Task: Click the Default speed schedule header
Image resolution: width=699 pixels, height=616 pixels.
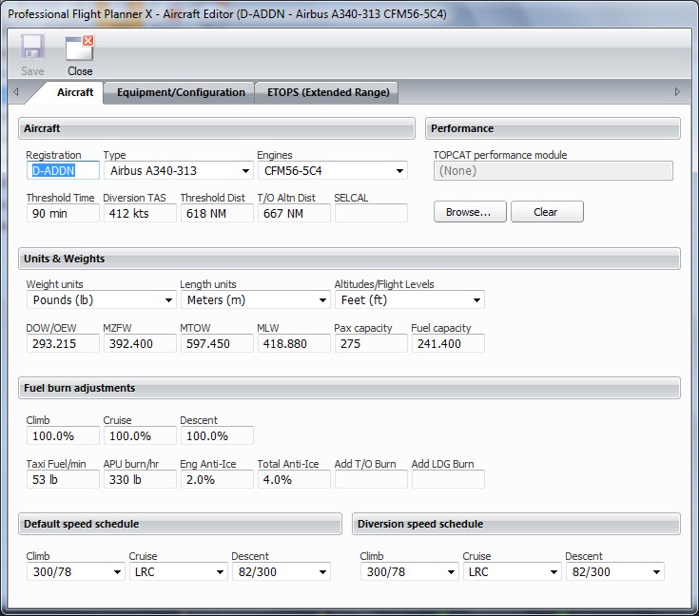Action: pyautogui.click(x=180, y=524)
